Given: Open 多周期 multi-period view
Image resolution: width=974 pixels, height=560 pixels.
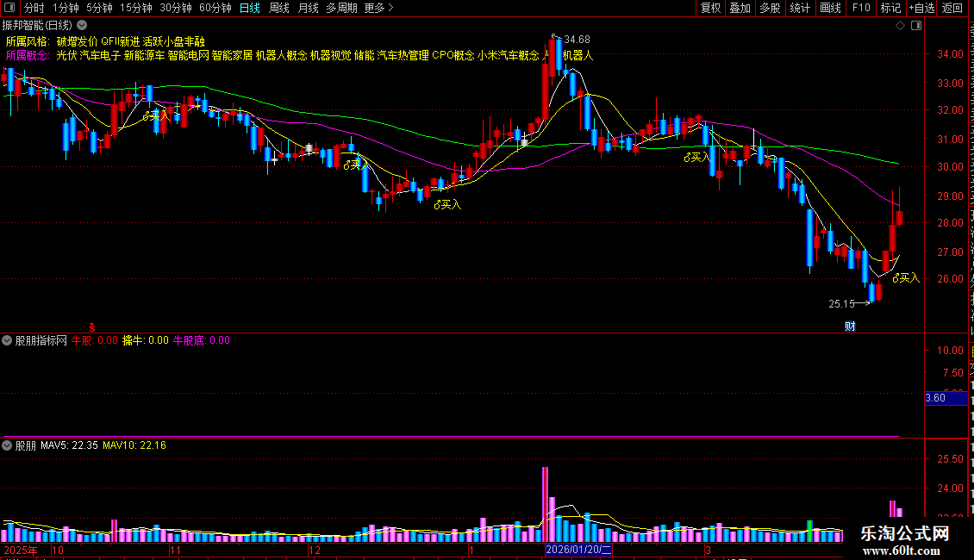Looking at the screenshot, I should [x=341, y=8].
